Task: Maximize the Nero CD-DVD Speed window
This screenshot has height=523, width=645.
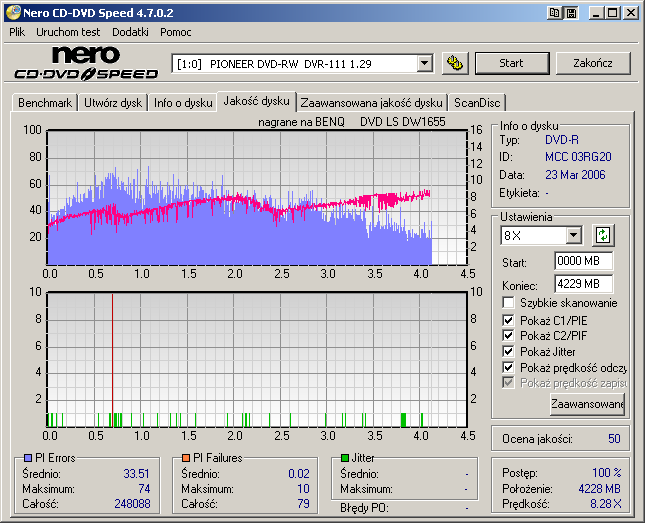Action: 613,13
